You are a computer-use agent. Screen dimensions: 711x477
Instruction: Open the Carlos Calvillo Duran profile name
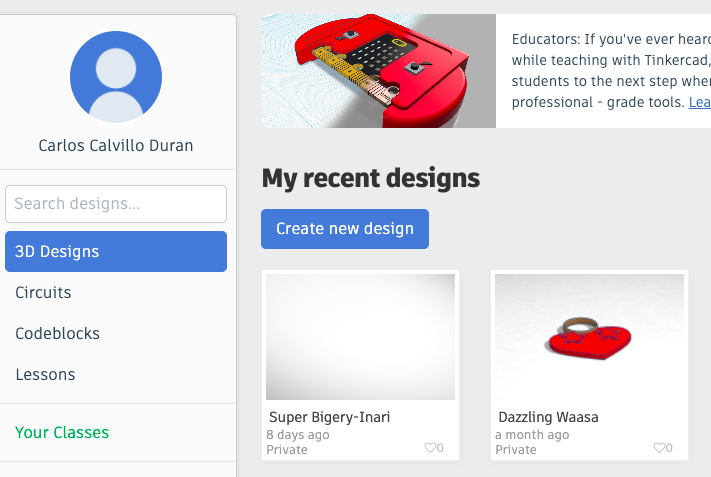[x=116, y=145]
